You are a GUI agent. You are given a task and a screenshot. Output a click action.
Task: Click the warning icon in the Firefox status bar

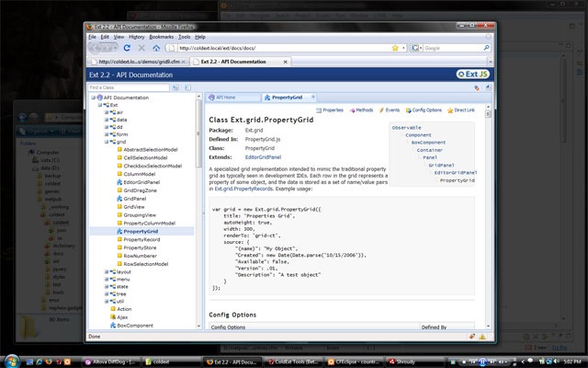(482, 337)
